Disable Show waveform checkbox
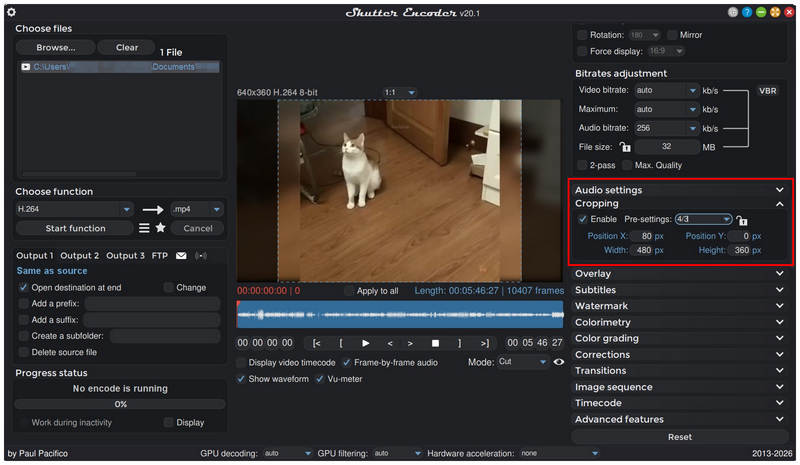The height and width of the screenshot is (465, 800). point(240,379)
